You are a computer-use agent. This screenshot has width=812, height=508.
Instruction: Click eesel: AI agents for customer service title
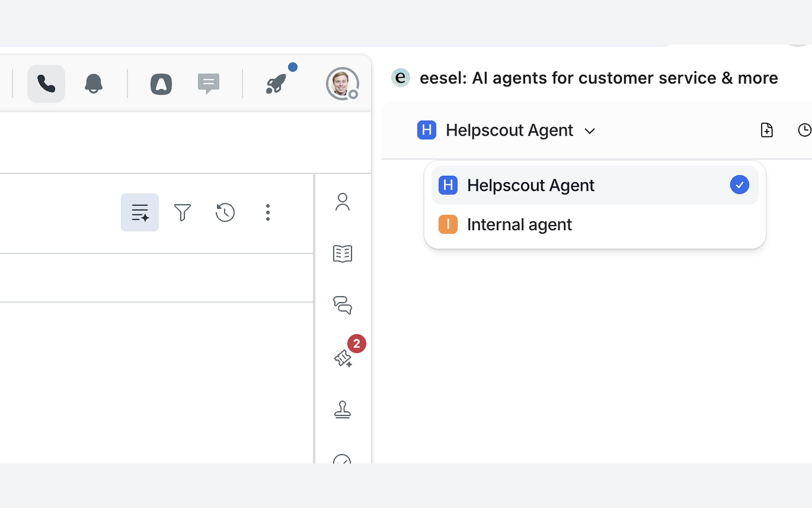(x=599, y=78)
